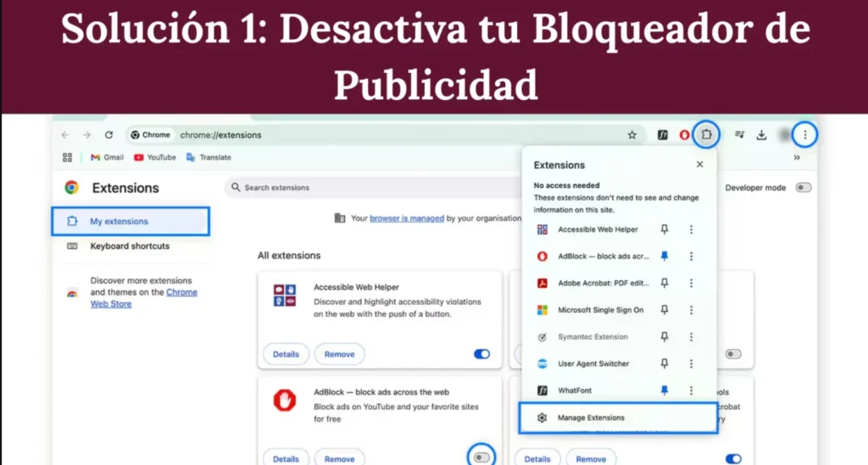Screen dimensions: 868x465
Task: Remove the AdBlock extension
Action: pos(339,458)
